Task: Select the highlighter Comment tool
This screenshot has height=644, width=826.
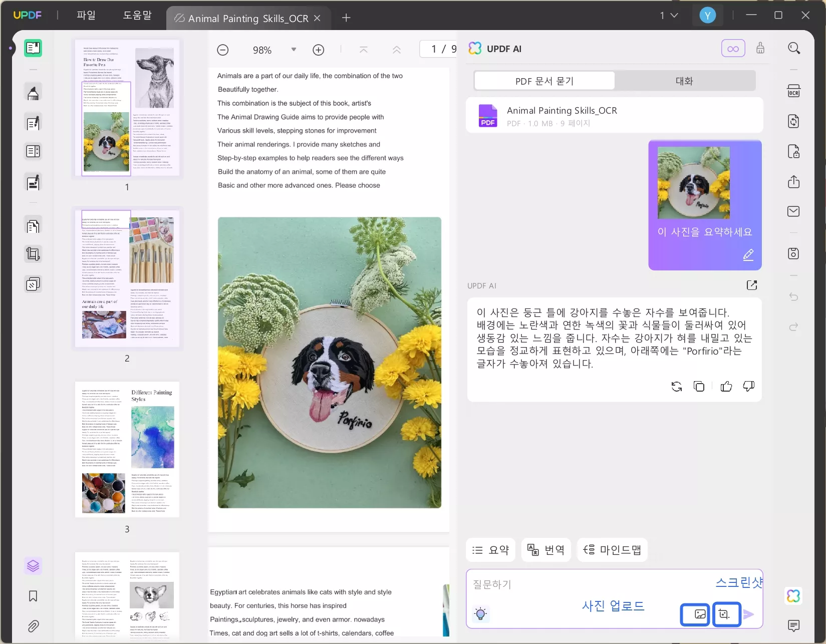Action: coord(33,93)
